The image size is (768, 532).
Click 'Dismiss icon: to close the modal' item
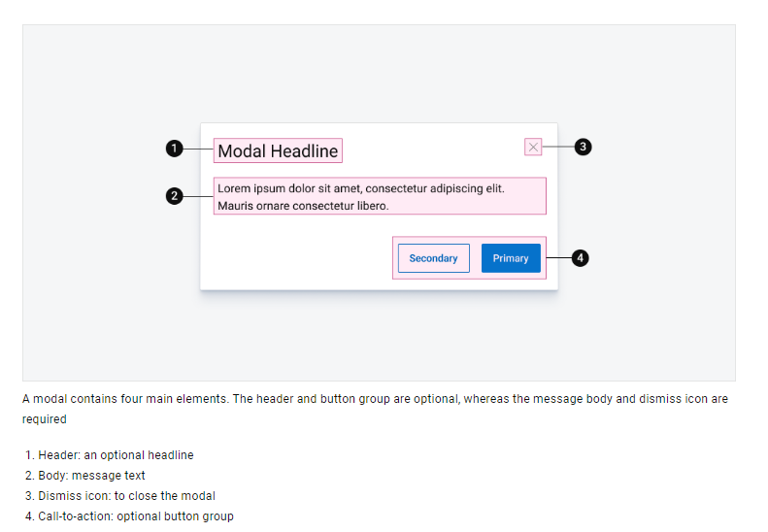pyautogui.click(x=127, y=496)
